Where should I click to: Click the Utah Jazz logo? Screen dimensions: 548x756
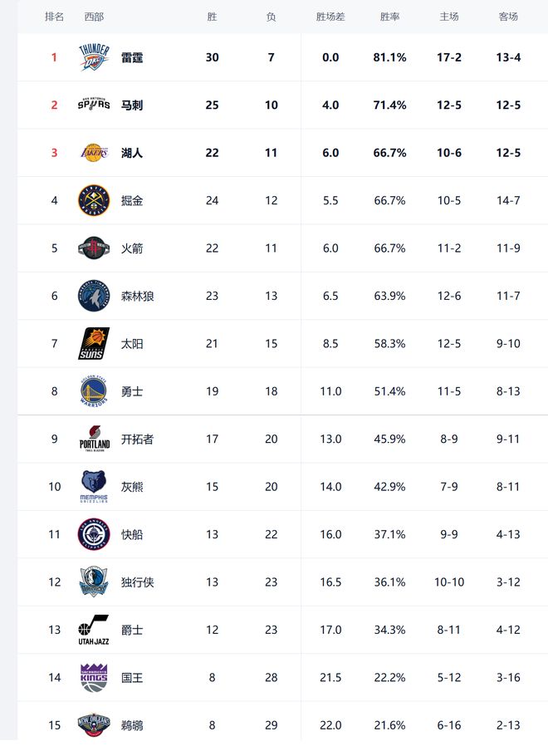[93, 630]
